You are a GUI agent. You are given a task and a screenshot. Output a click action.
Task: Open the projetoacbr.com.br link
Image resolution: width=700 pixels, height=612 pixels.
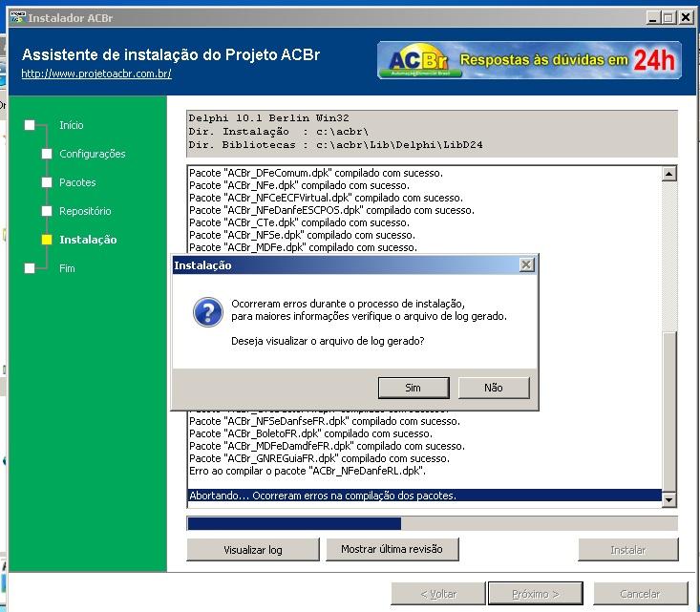[96, 74]
